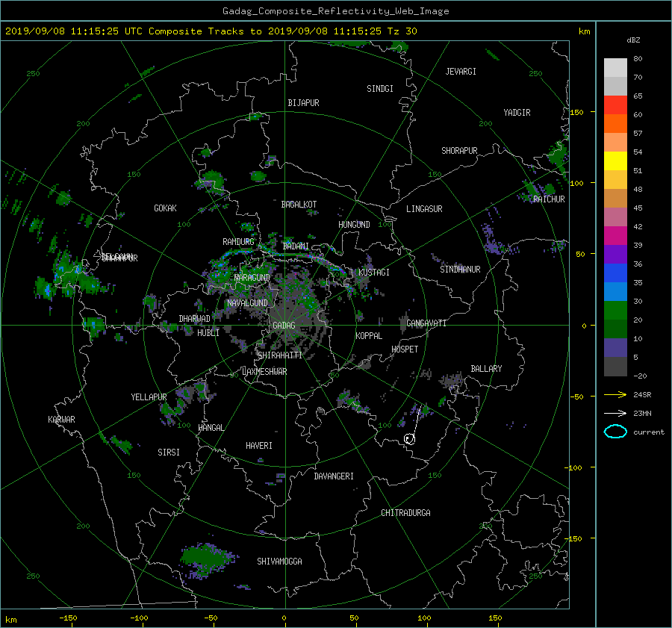Click the YELLAPUR city label
This screenshot has width=672, height=628.
149,397
